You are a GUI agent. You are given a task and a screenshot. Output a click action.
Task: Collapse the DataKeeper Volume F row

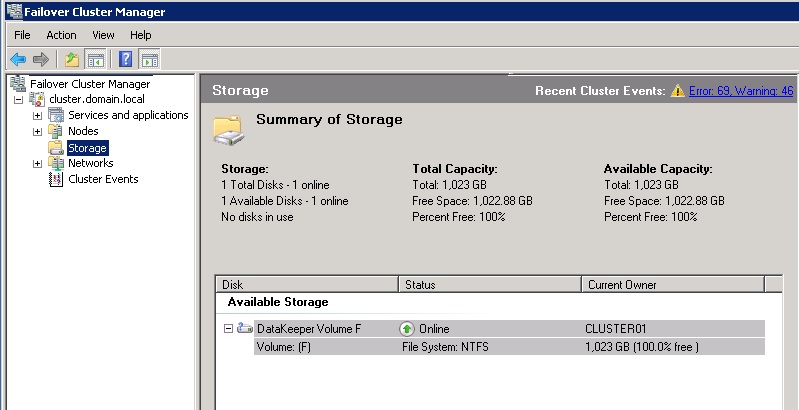click(x=228, y=329)
